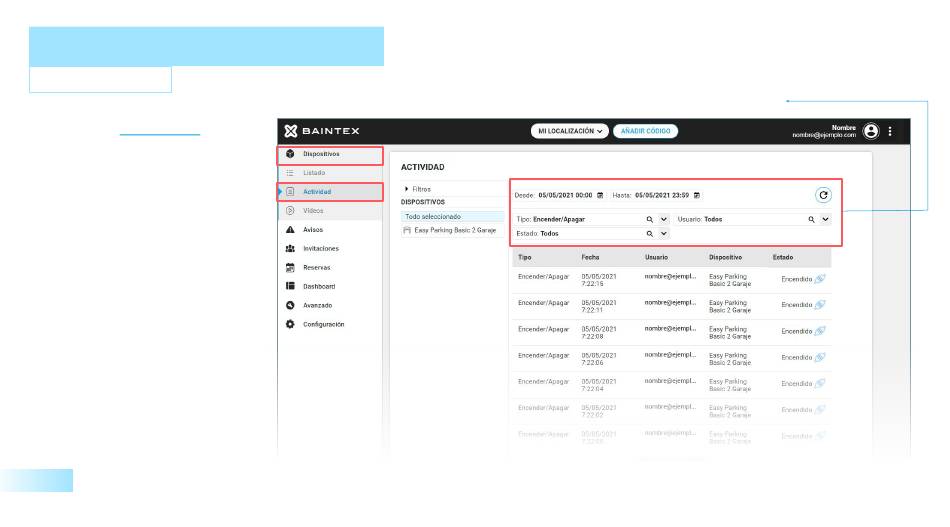This screenshot has width=950, height=527.
Task: Select Easy Parking Basic 2 Garaje device
Action: point(455,230)
